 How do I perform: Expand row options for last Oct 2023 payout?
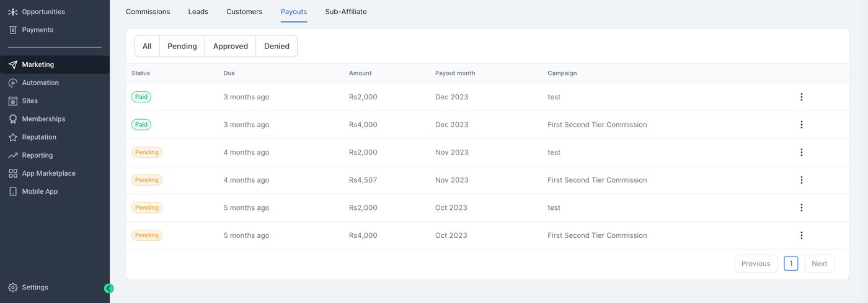click(x=801, y=235)
